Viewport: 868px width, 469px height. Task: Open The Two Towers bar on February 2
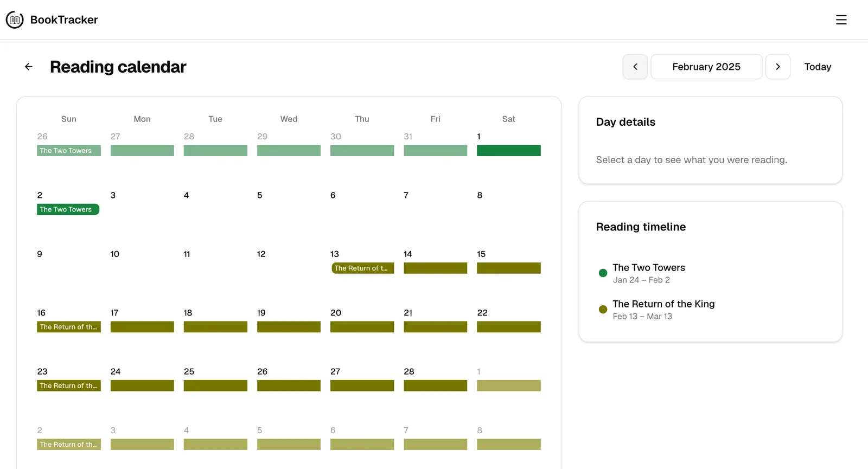pos(68,209)
